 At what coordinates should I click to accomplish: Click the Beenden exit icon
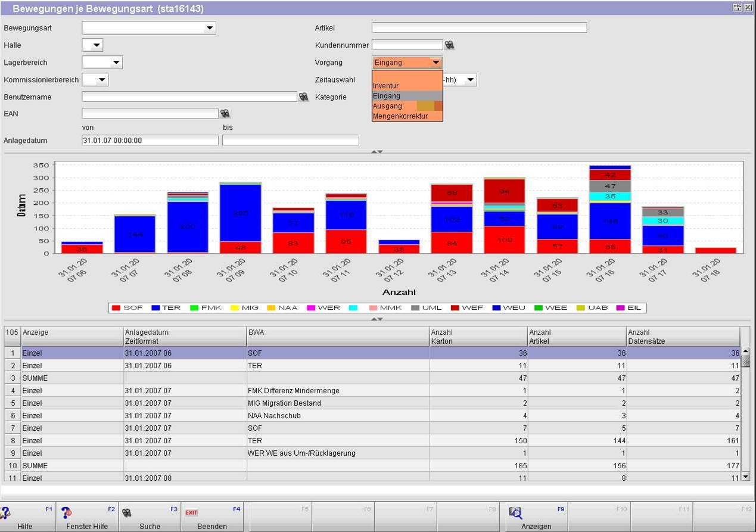(191, 512)
